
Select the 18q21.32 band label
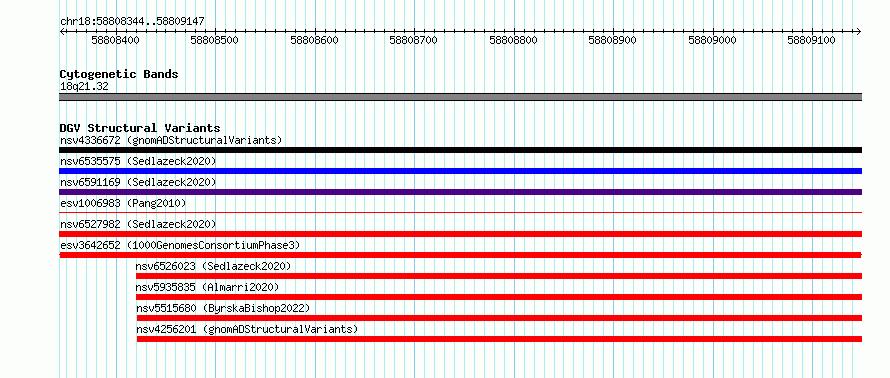coord(84,87)
